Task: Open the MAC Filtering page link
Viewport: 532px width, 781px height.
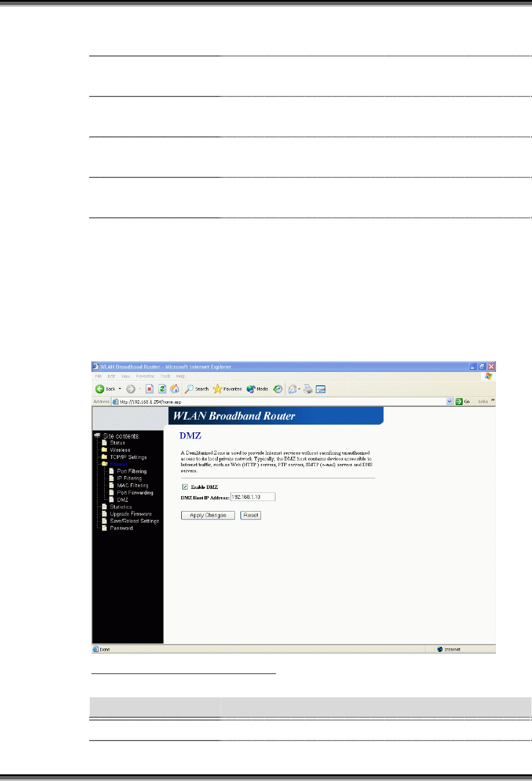Action: pyautogui.click(x=132, y=486)
